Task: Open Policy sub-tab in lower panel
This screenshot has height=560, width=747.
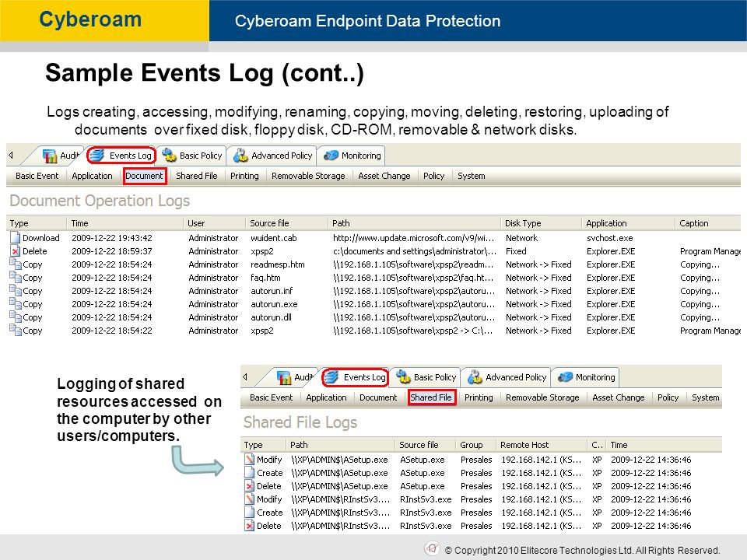Action: point(668,397)
